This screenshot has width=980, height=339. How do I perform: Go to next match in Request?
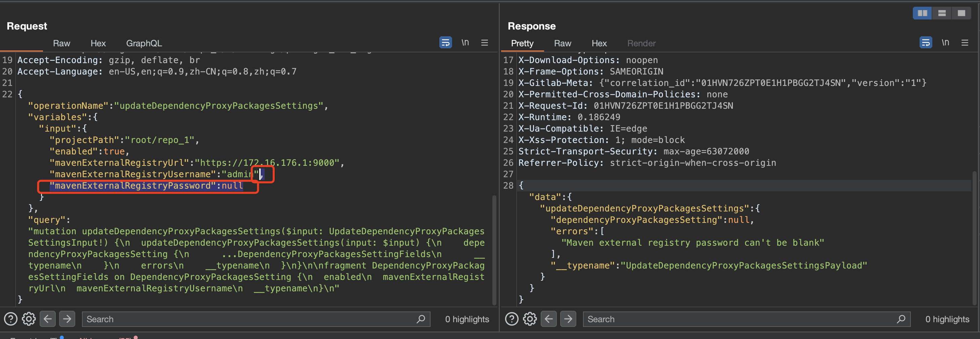67,319
